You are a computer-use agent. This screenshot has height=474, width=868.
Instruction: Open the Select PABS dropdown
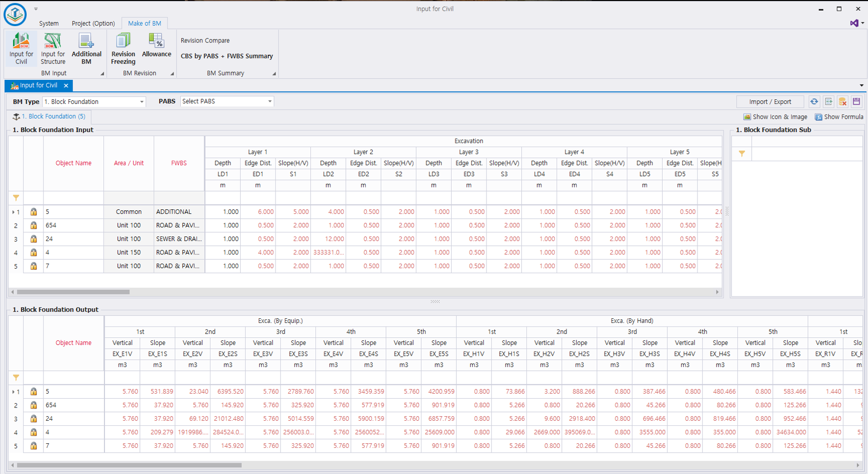[270, 101]
